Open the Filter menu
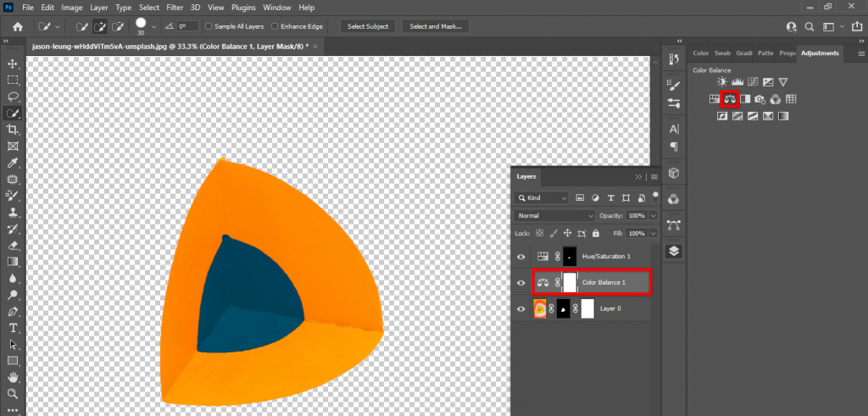The width and height of the screenshot is (868, 416). click(x=175, y=7)
